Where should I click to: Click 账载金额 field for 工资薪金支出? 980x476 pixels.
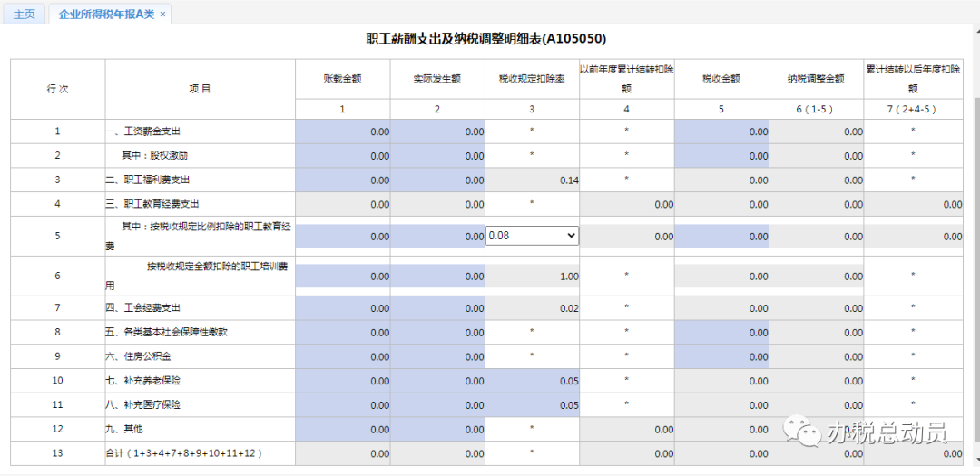(342, 131)
